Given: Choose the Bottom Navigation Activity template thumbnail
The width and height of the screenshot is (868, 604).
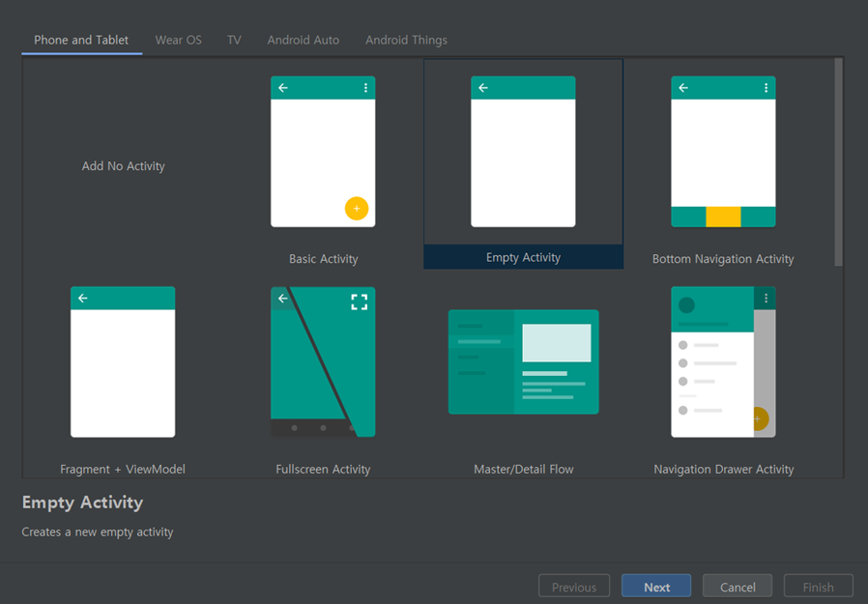Looking at the screenshot, I should (723, 152).
